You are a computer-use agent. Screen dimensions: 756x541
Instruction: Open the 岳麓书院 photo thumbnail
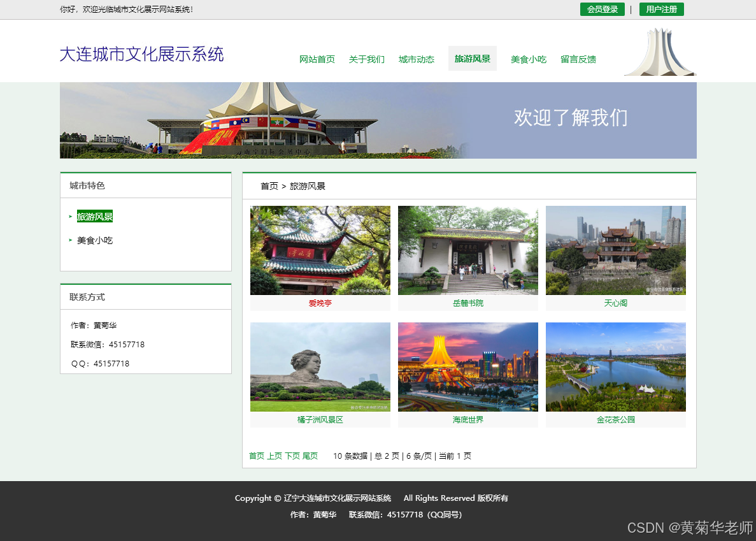click(x=467, y=250)
